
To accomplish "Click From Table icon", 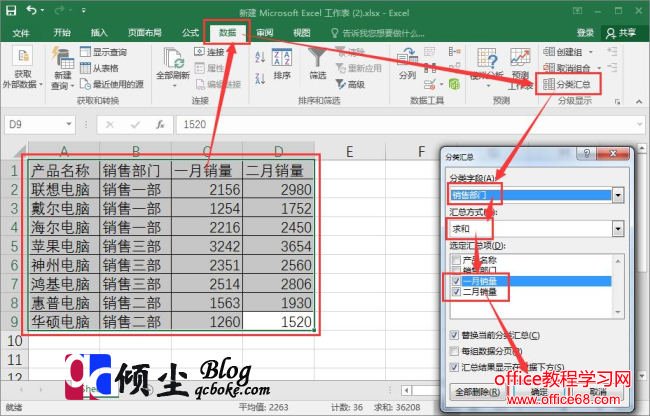I will (85, 68).
